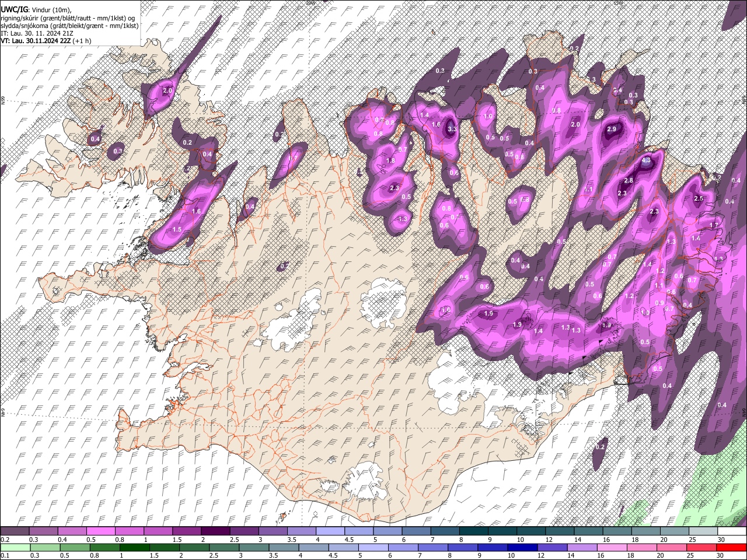The height and width of the screenshot is (560, 747).
Task: Select the 2.8 snowfall value on the map
Action: tap(629, 181)
